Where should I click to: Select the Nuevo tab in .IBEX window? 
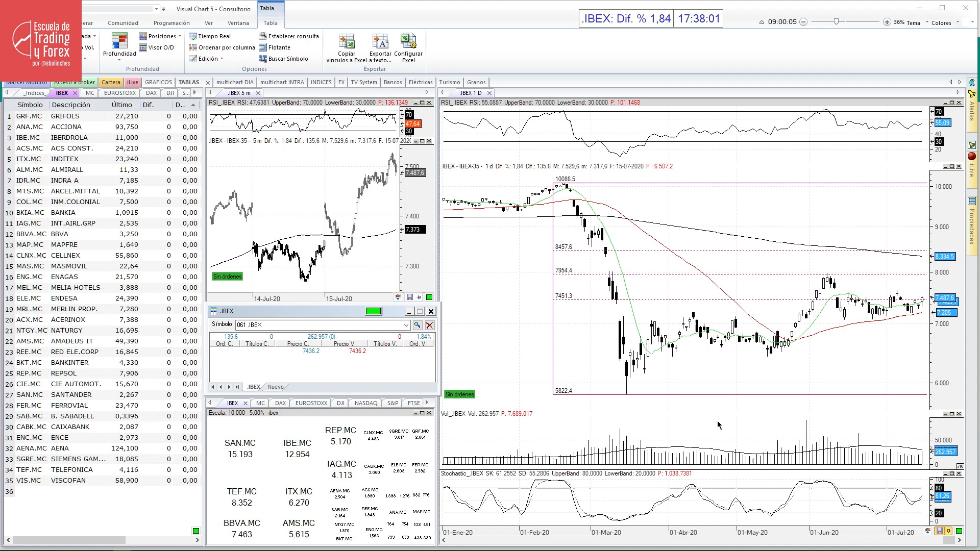pyautogui.click(x=276, y=387)
